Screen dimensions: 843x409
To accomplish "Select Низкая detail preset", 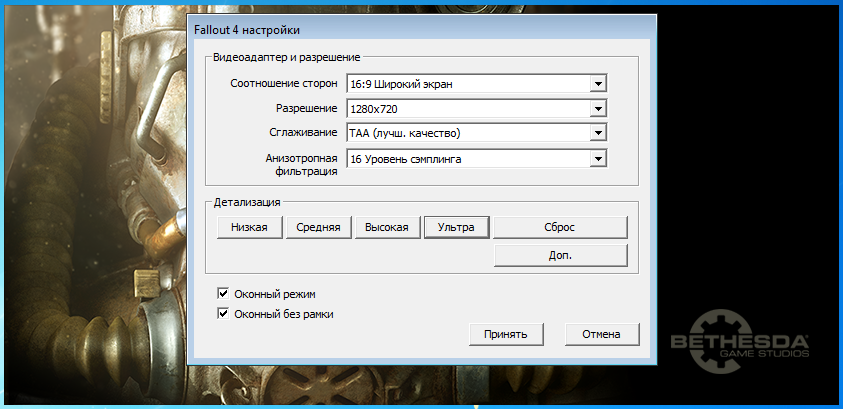I will point(249,227).
